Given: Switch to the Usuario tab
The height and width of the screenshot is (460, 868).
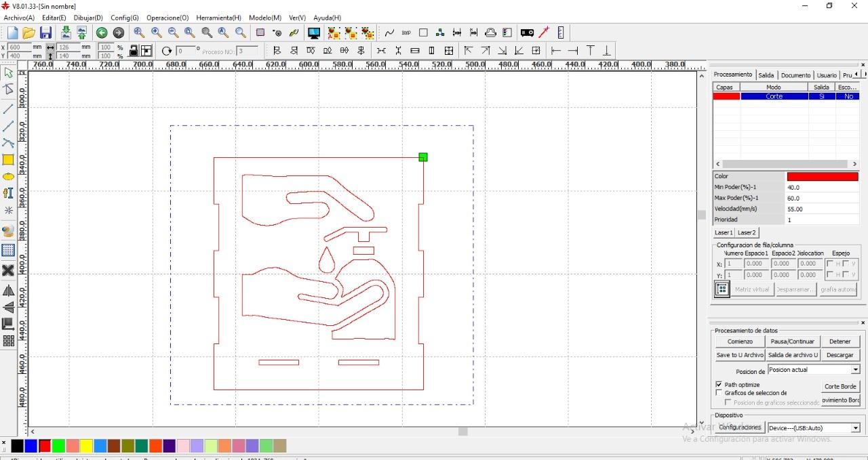Looking at the screenshot, I should tap(827, 75).
